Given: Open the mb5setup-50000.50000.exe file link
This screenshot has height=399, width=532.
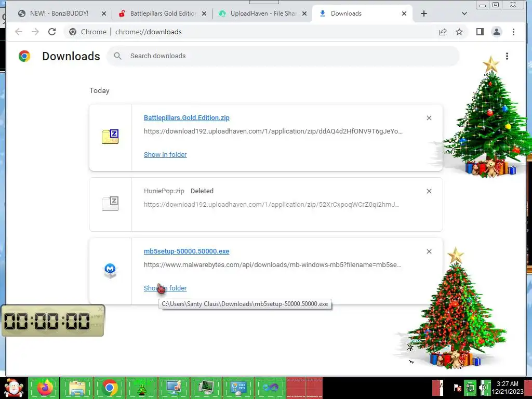Looking at the screenshot, I should [187, 251].
